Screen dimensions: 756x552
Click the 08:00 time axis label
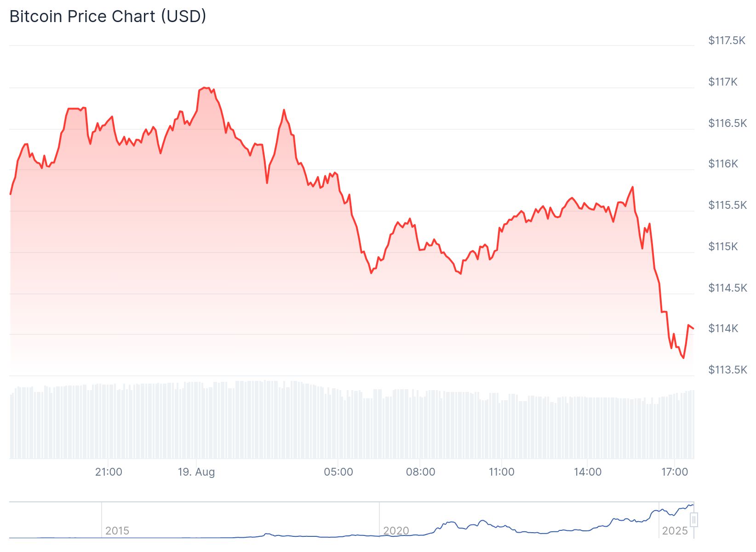pyautogui.click(x=420, y=472)
